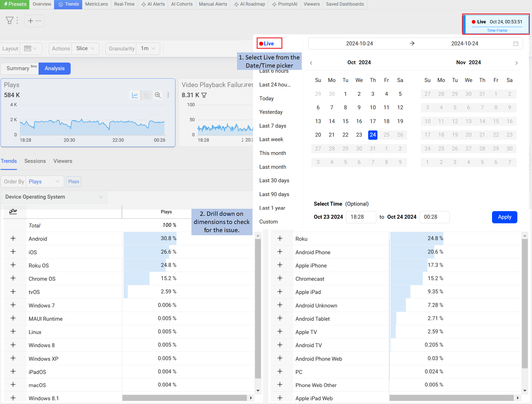The image size is (532, 404).
Task: Open the filter funnel icon
Action: tap(9, 20)
